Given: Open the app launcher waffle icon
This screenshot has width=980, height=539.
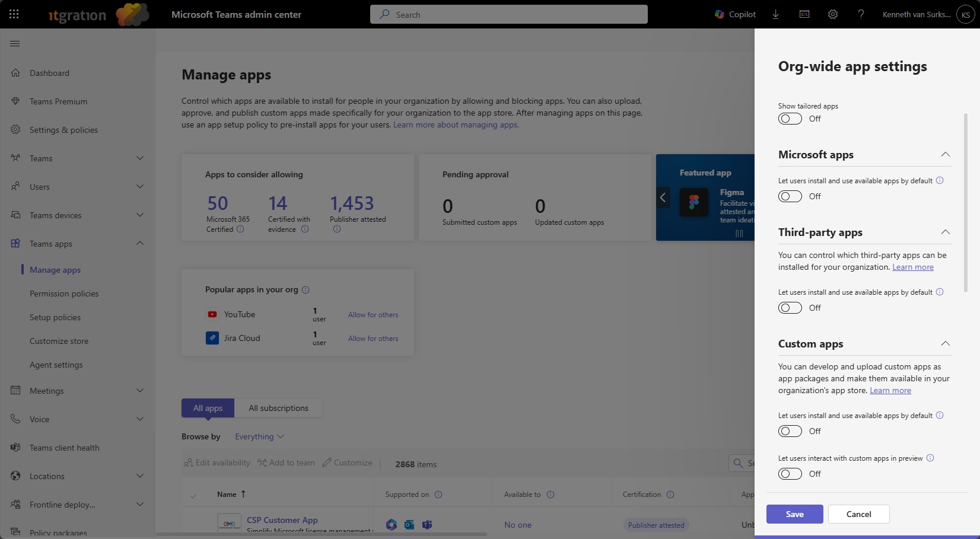Looking at the screenshot, I should pos(14,14).
